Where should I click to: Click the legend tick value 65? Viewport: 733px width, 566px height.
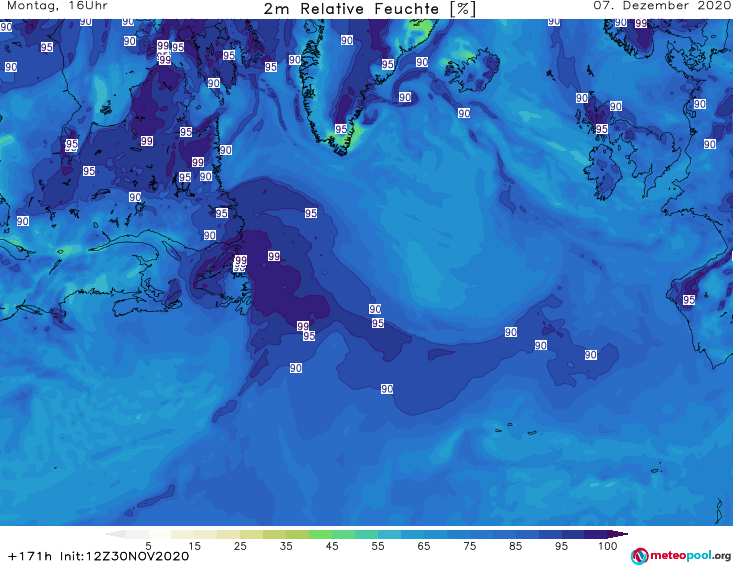(x=424, y=546)
